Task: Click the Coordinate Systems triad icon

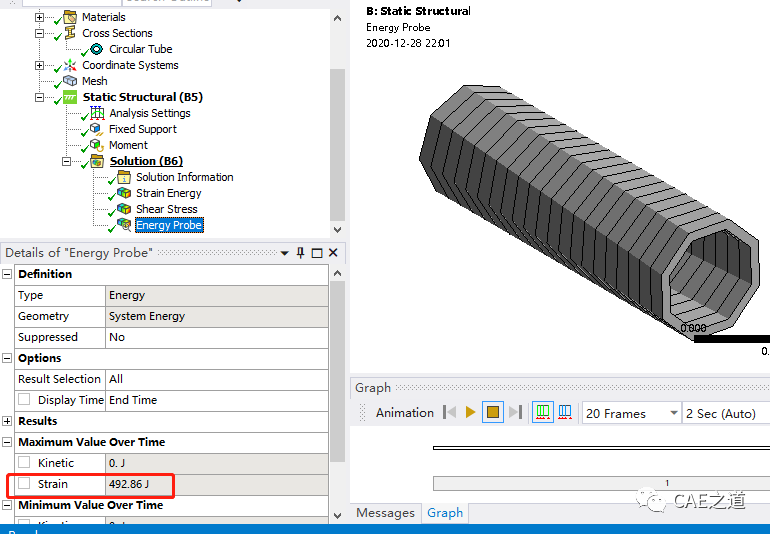Action: click(70, 65)
